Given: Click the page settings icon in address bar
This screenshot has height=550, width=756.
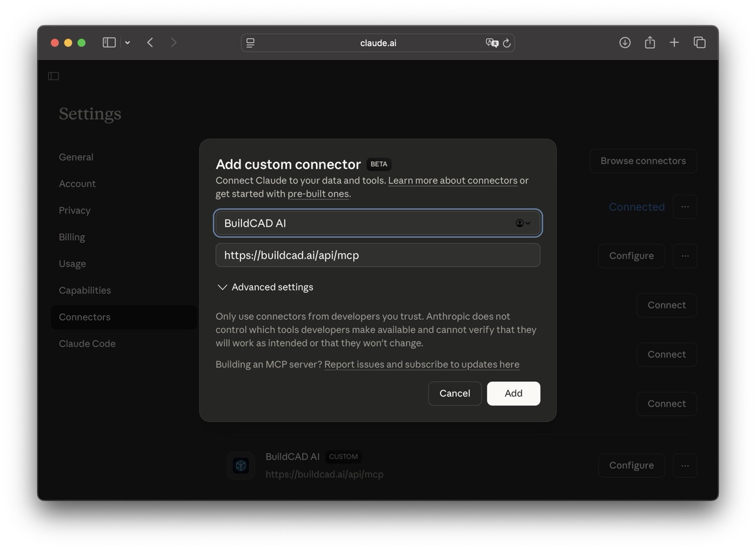Looking at the screenshot, I should pos(250,43).
